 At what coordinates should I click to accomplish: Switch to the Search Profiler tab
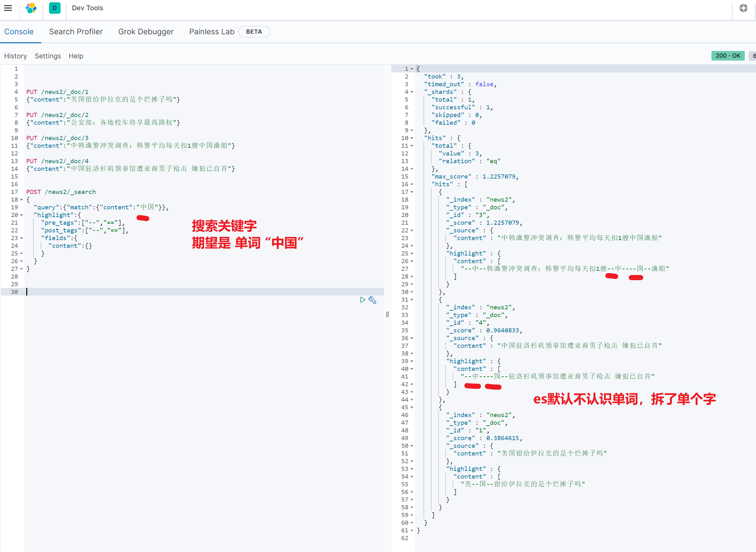coord(76,32)
